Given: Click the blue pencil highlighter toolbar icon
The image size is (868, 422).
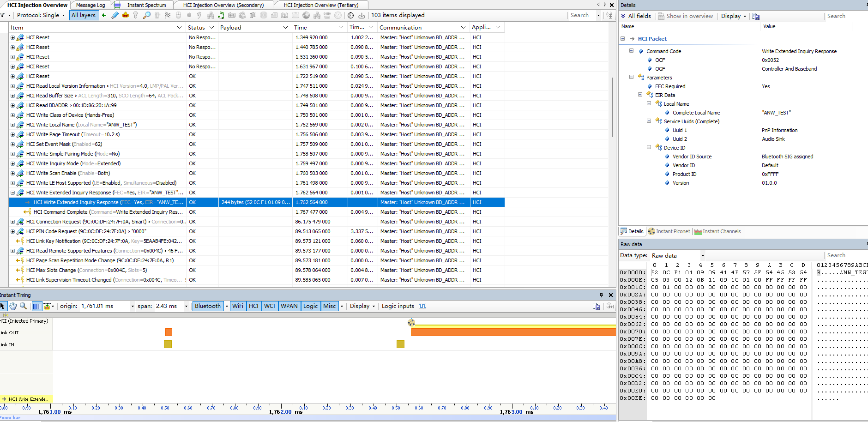Looking at the screenshot, I should click(115, 15).
